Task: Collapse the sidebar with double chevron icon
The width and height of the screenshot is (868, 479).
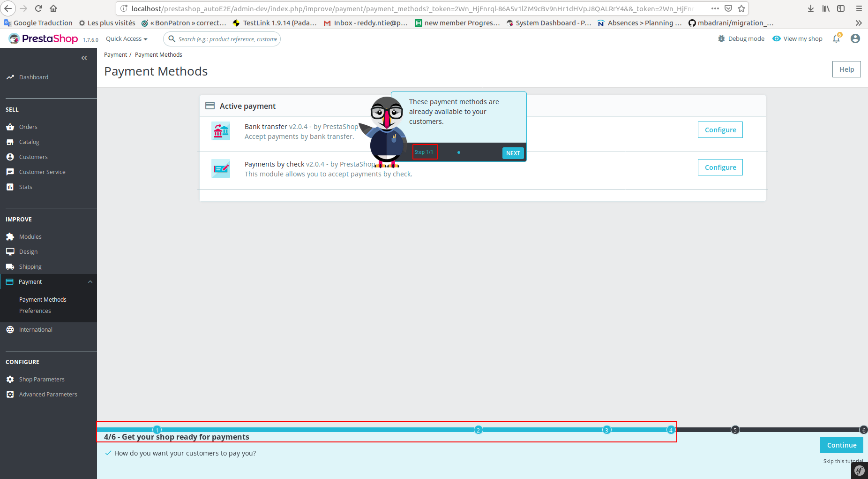Action: tap(84, 58)
